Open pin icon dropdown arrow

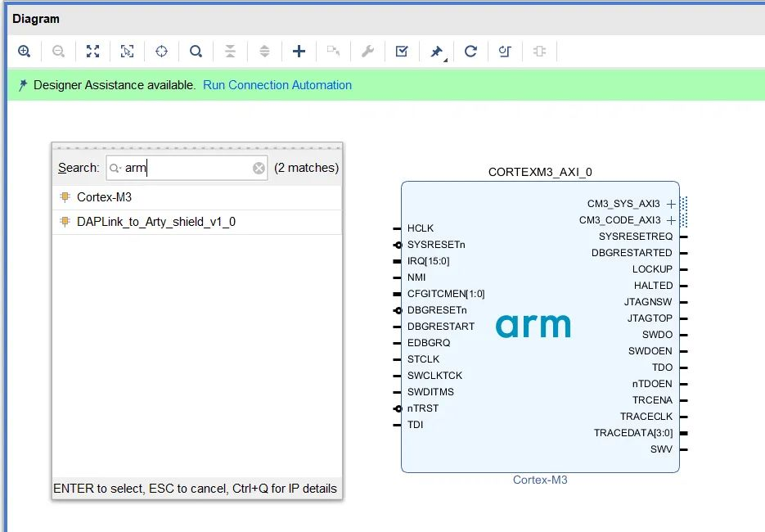coord(445,60)
